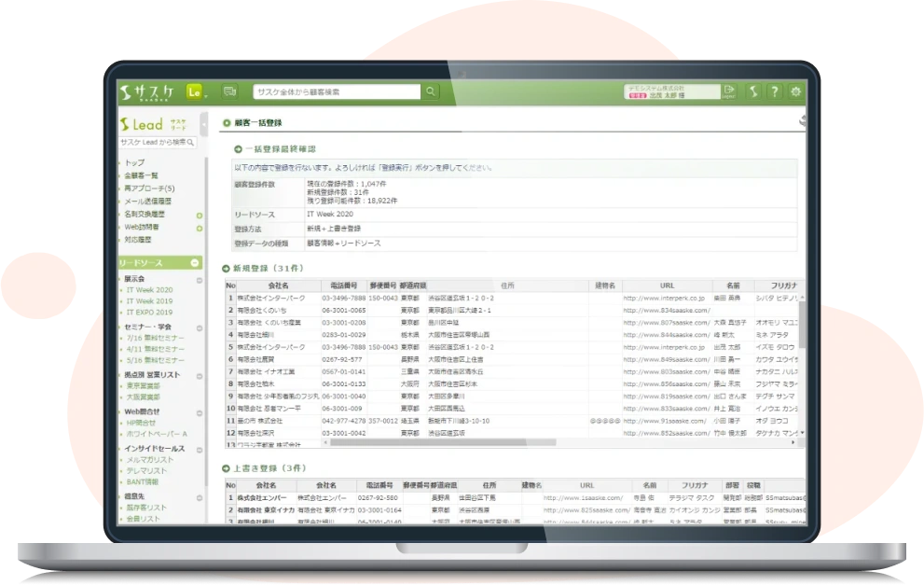Click the Saaske S logo icon near help

[x=753, y=91]
